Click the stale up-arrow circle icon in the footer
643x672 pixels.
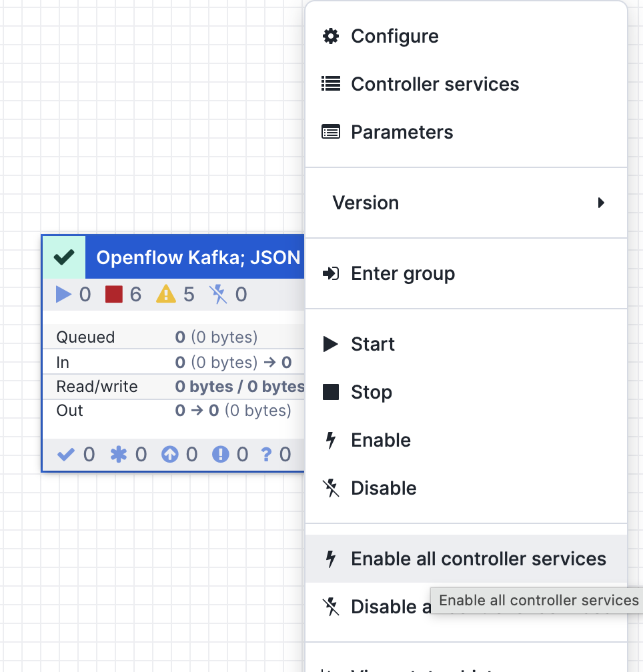coord(169,454)
